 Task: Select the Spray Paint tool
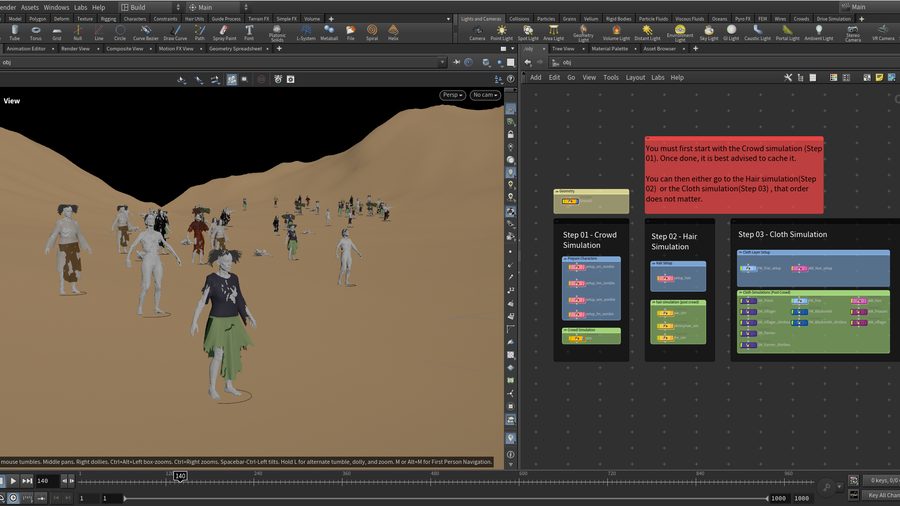pyautogui.click(x=224, y=32)
